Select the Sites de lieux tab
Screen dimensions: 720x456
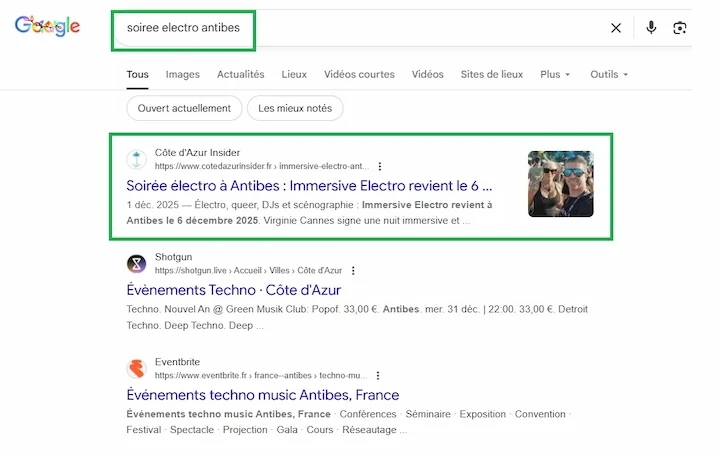point(492,74)
